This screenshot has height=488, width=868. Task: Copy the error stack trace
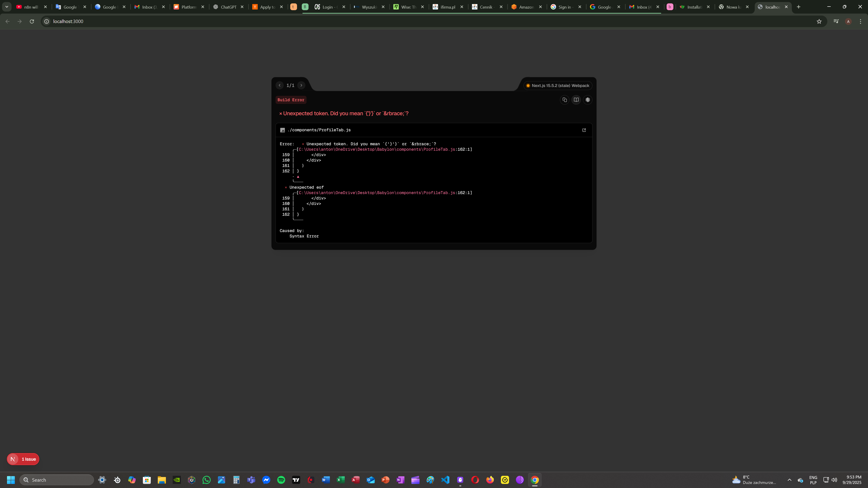(x=565, y=100)
